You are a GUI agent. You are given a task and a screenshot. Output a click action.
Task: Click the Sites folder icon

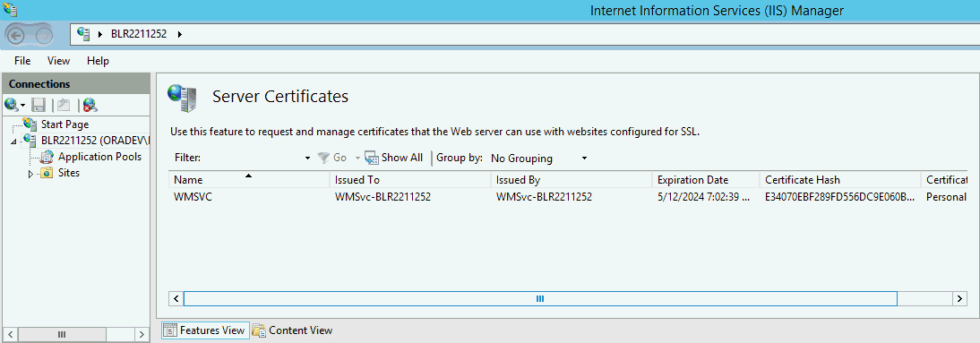click(47, 173)
